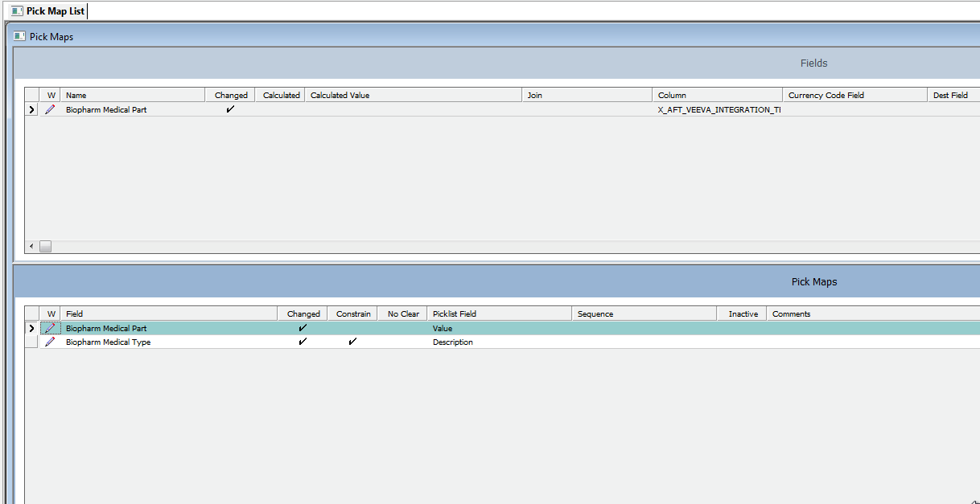Select row indicator arrow in Pick Maps list
The height and width of the screenshot is (504, 980).
[x=32, y=328]
